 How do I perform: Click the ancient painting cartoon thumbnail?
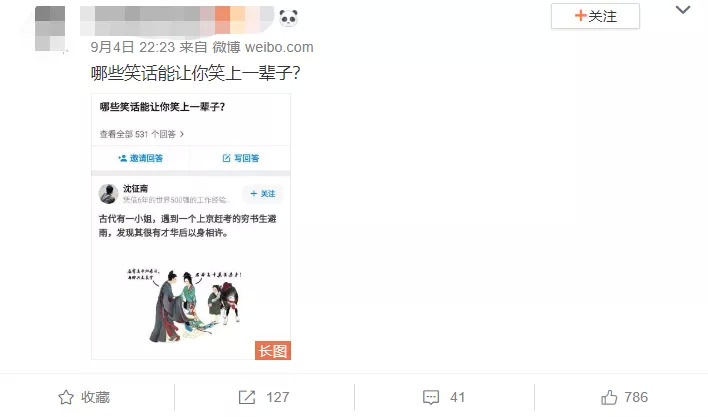pos(185,305)
